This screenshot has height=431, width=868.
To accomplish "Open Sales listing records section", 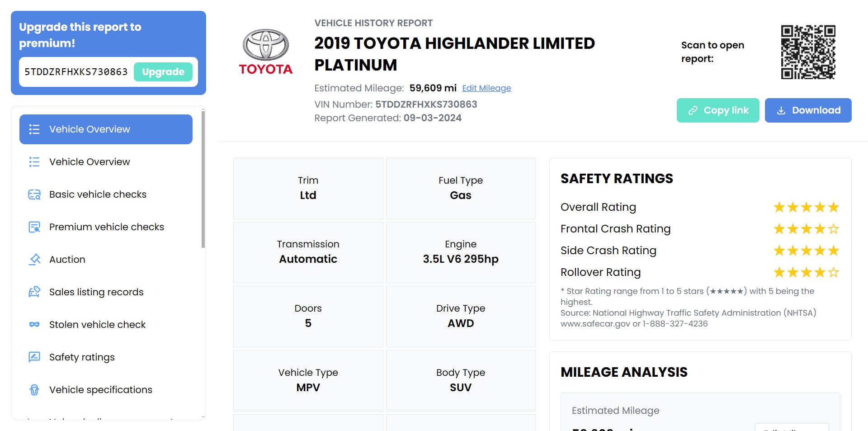I will (x=96, y=292).
